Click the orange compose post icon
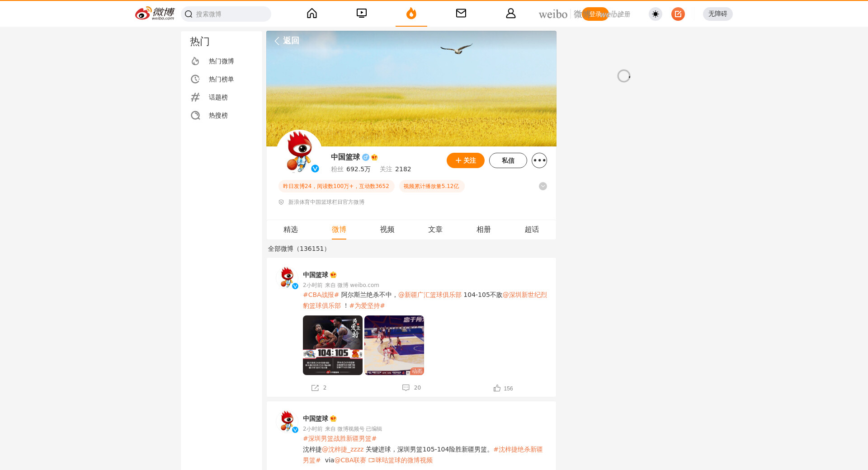The height and width of the screenshot is (470, 868). [678, 14]
